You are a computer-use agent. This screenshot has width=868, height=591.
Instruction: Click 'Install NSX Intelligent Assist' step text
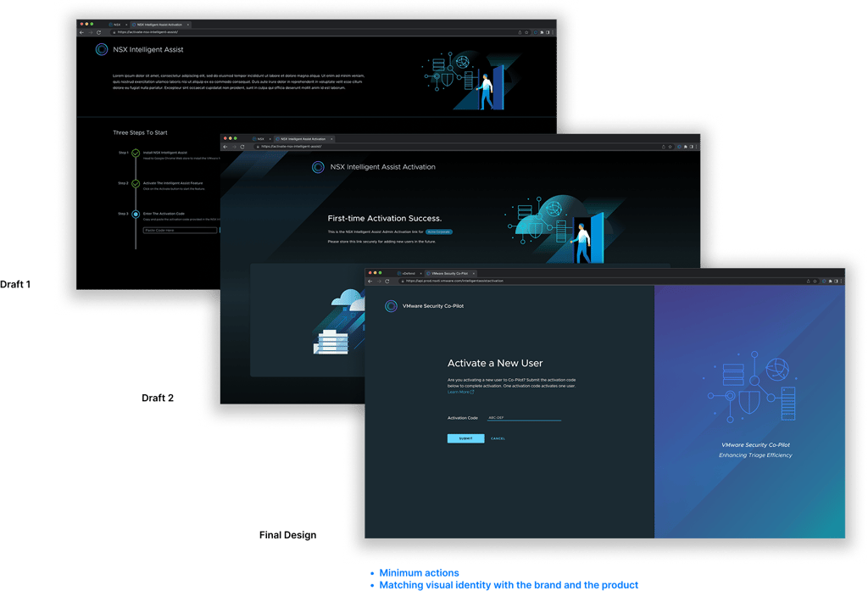tap(165, 153)
